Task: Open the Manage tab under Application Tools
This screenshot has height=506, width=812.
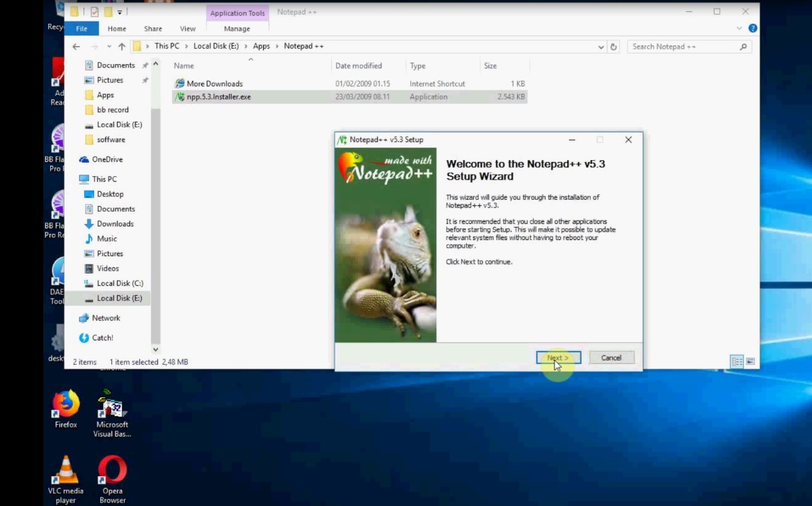Action: [237, 29]
